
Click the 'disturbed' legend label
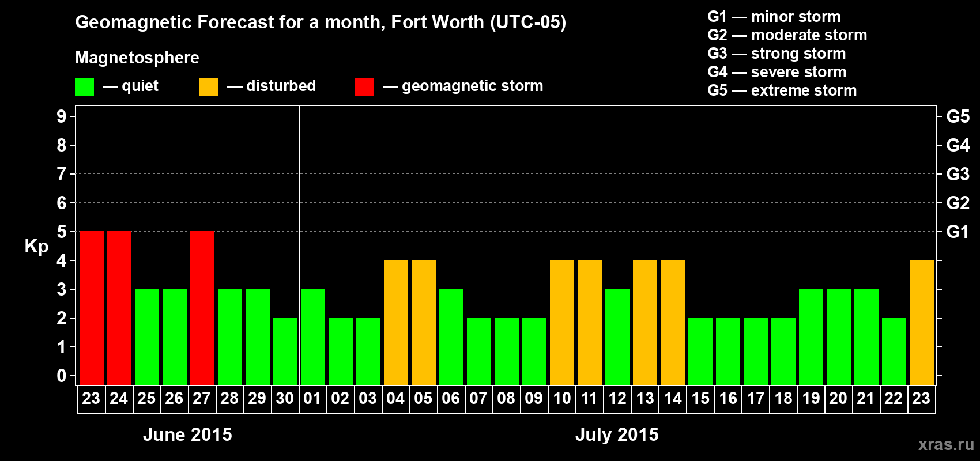click(281, 86)
